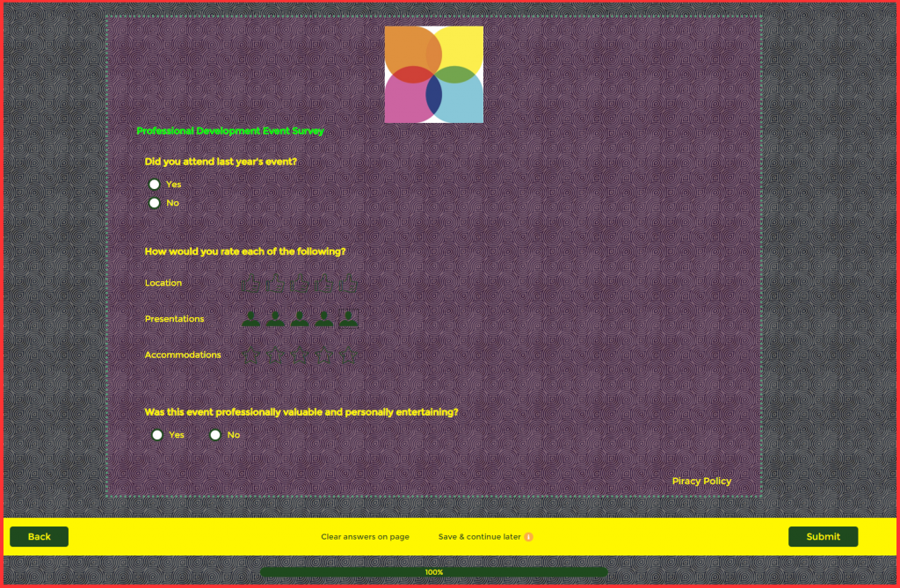Select Yes for the professionally valuable question

coord(156,434)
